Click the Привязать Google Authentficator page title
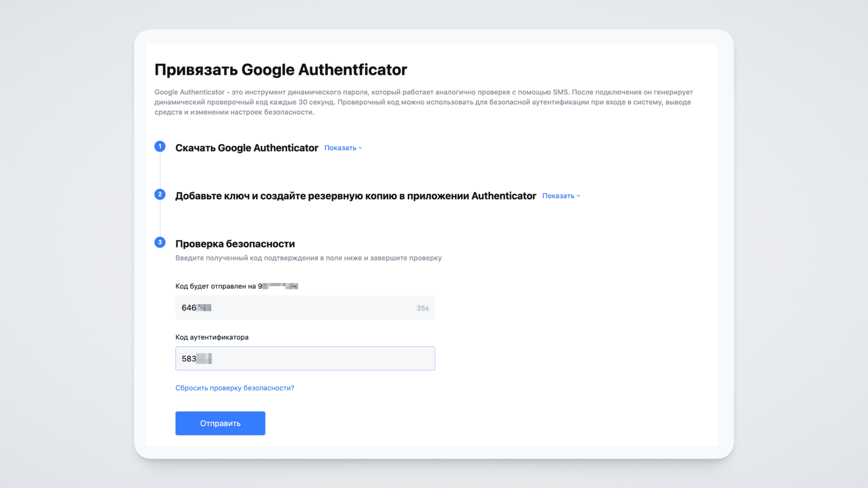This screenshot has height=488, width=868. pyautogui.click(x=280, y=70)
